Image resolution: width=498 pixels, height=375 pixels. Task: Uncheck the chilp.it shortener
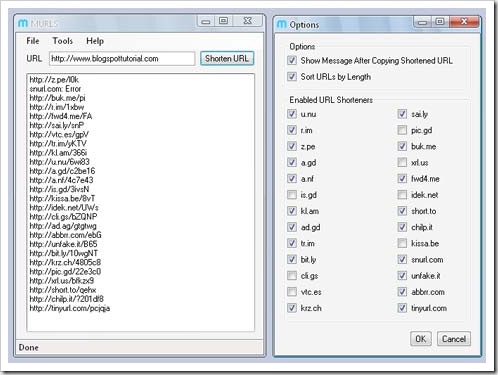pyautogui.click(x=402, y=227)
